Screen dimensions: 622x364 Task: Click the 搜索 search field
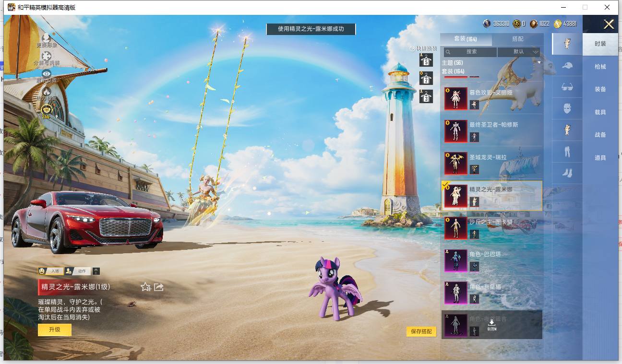470,52
